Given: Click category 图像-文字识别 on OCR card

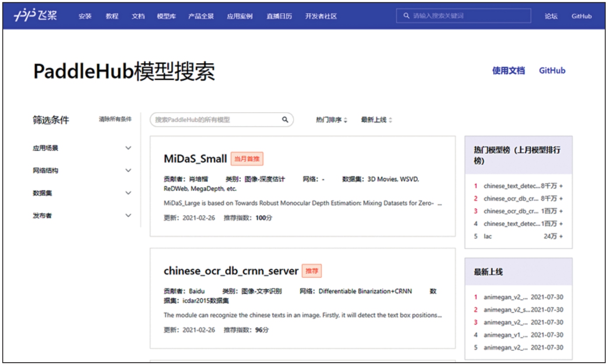Looking at the screenshot, I should (262, 291).
